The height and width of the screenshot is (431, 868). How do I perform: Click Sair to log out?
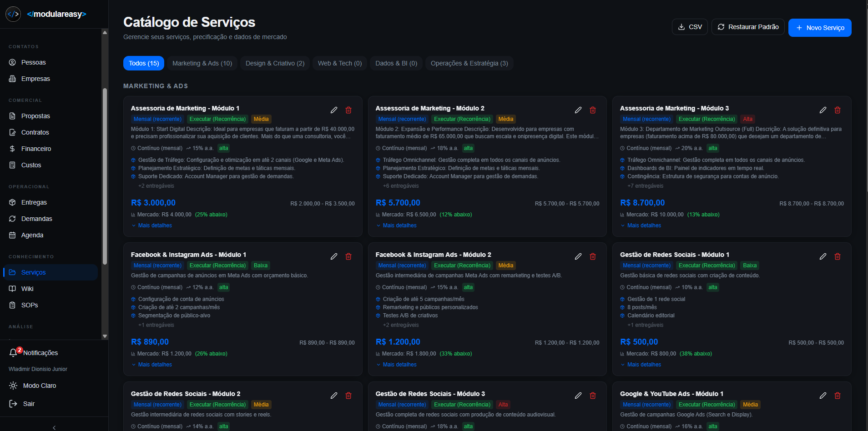tap(29, 404)
